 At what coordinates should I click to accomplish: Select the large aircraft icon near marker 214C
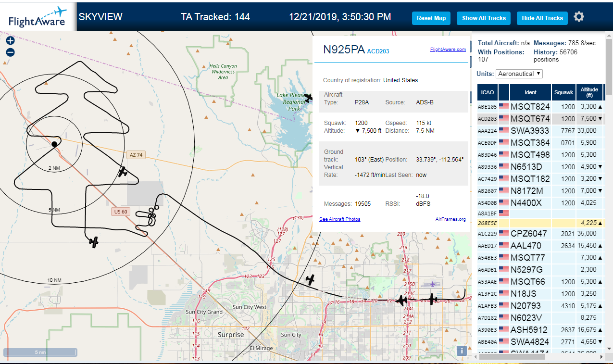pos(401,300)
